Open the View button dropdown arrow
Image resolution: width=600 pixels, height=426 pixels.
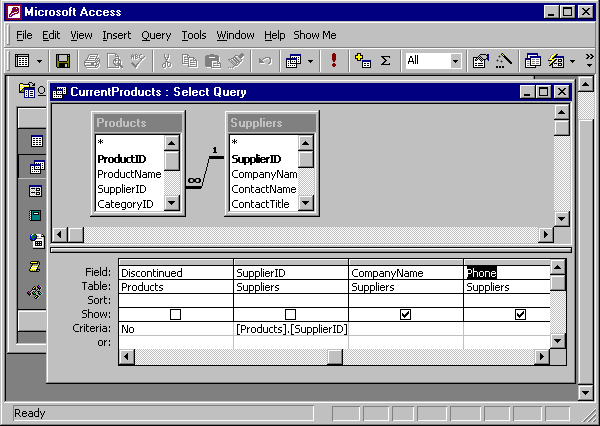tap(39, 61)
